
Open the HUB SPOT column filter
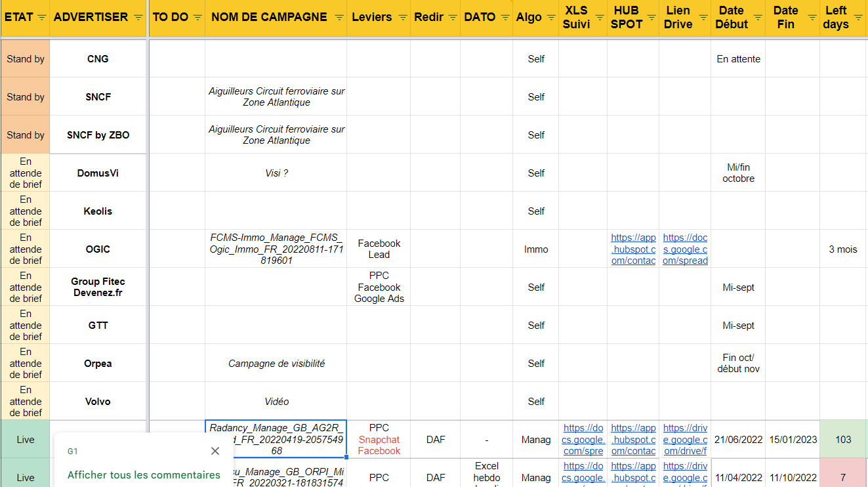point(651,18)
